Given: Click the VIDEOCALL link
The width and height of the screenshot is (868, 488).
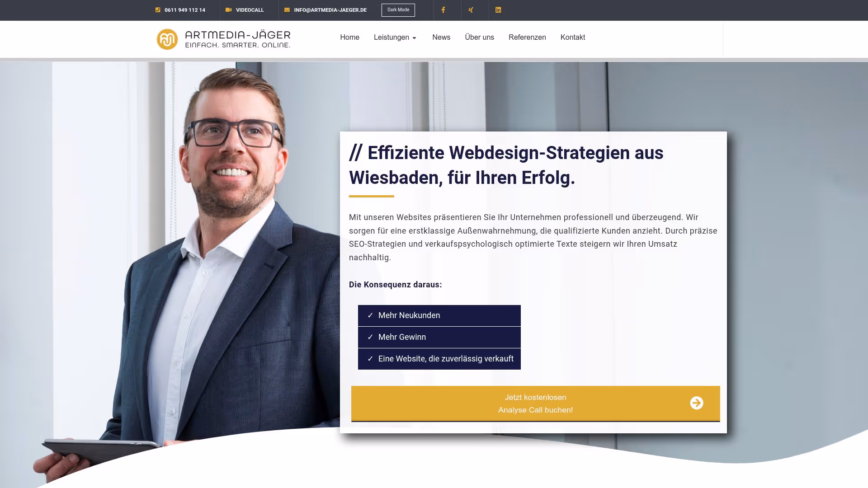Looking at the screenshot, I should (250, 10).
